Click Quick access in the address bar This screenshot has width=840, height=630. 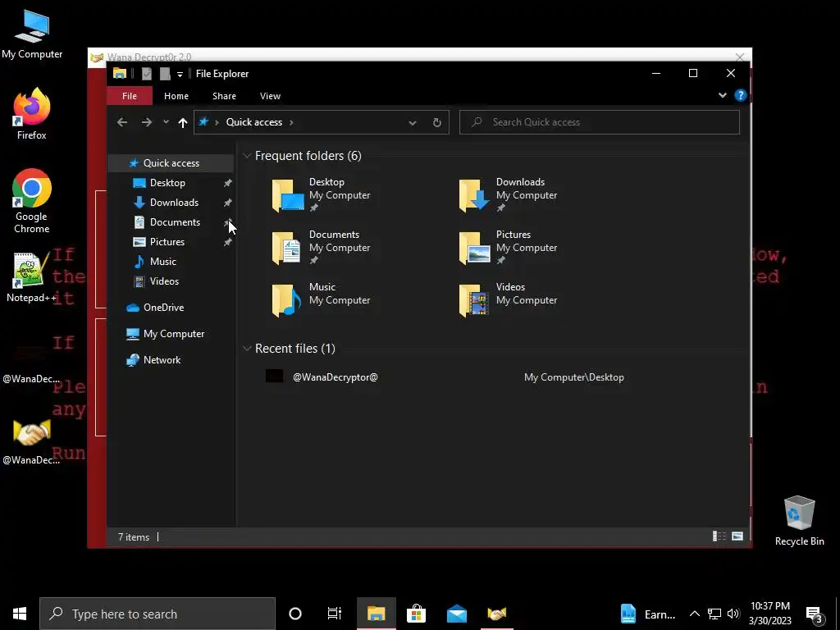click(254, 122)
